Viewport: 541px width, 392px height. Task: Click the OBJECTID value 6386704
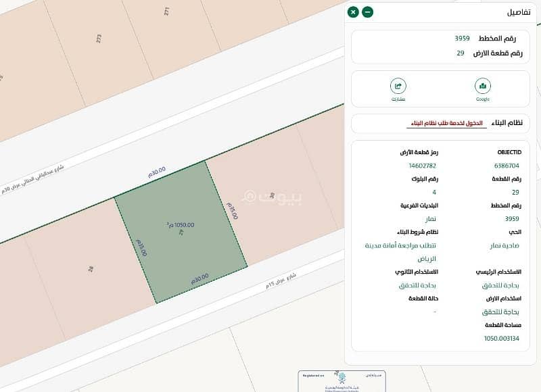[x=507, y=165]
